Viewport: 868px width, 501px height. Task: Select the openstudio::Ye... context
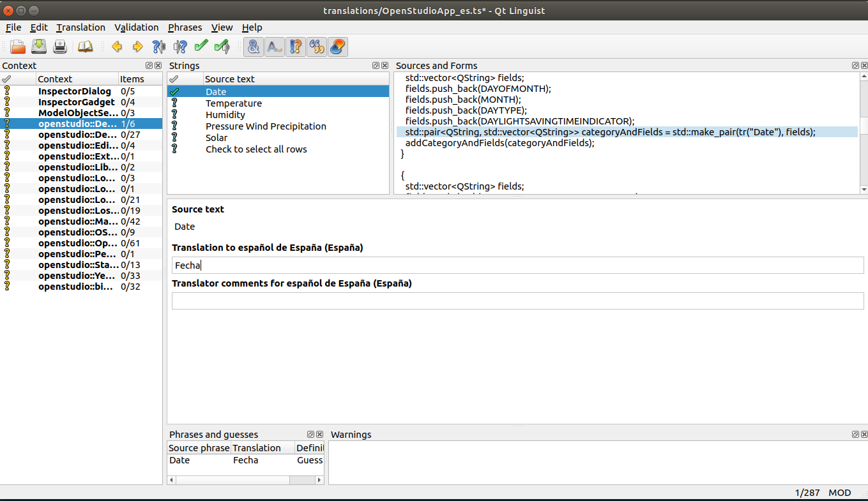[x=81, y=276]
